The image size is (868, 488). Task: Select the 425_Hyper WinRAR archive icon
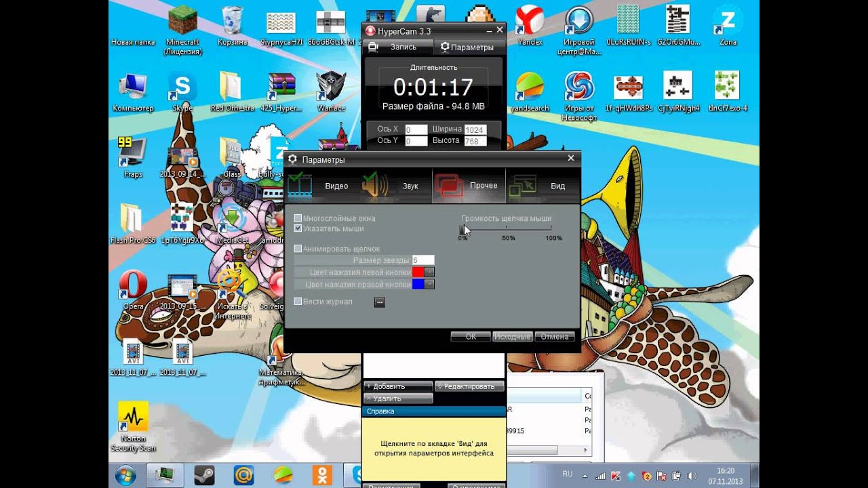pos(281,91)
